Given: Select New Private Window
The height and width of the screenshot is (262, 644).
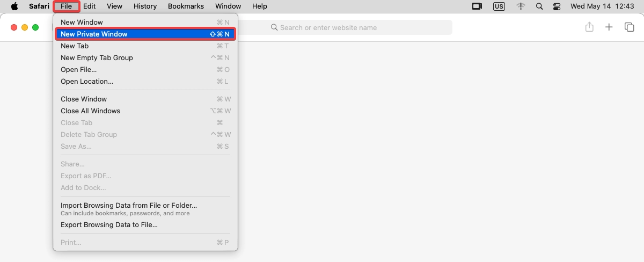Looking at the screenshot, I should (x=145, y=34).
